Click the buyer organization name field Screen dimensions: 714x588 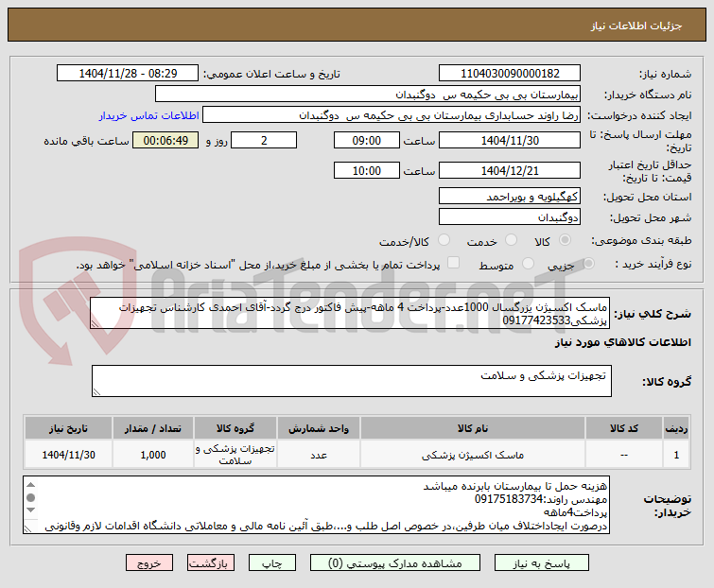click(368, 95)
